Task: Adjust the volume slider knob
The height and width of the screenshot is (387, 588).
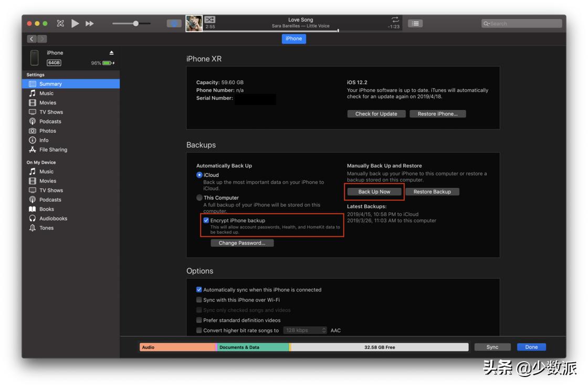Action: tap(136, 24)
